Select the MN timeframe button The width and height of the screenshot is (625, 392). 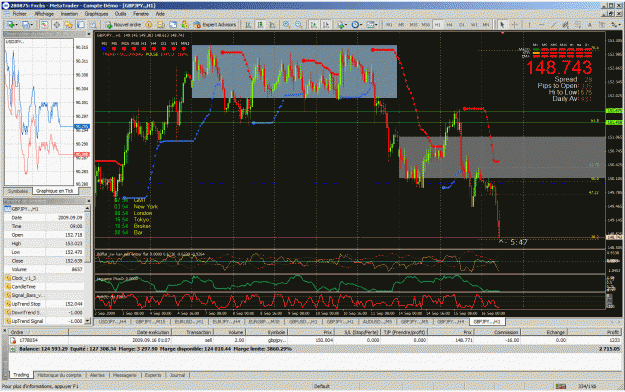click(486, 25)
